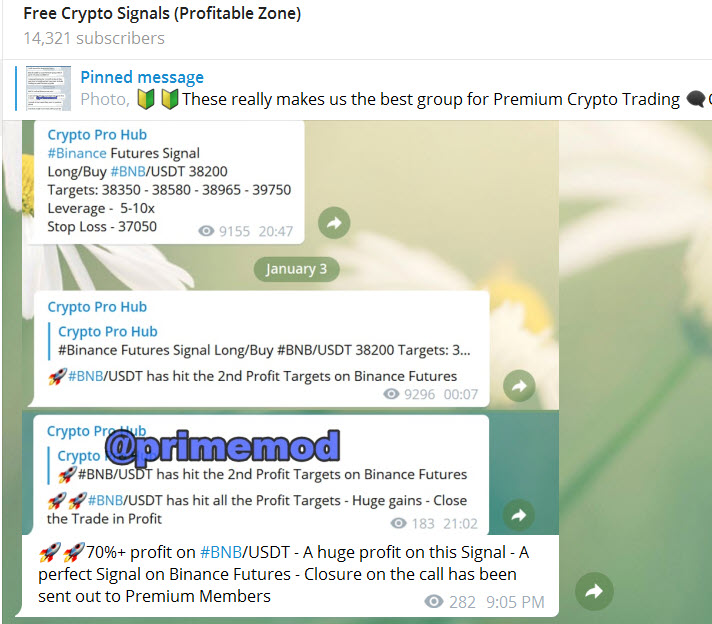Click #BNB hashtag in Long/Buy line
The image size is (712, 624).
(x=128, y=172)
